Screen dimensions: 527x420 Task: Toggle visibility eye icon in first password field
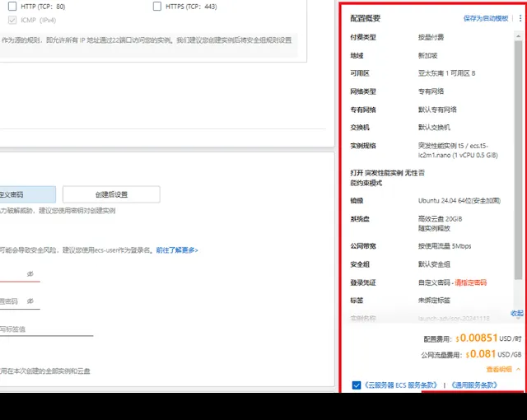(x=30, y=274)
